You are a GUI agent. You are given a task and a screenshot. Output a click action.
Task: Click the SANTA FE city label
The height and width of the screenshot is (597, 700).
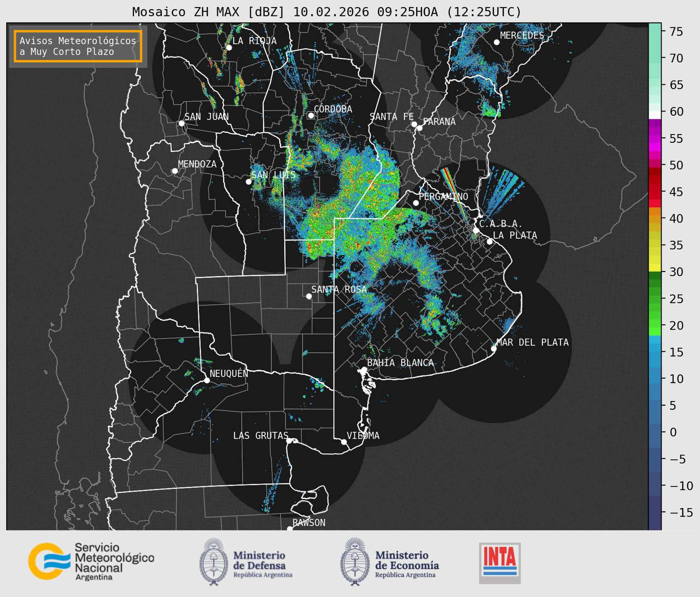[392, 117]
